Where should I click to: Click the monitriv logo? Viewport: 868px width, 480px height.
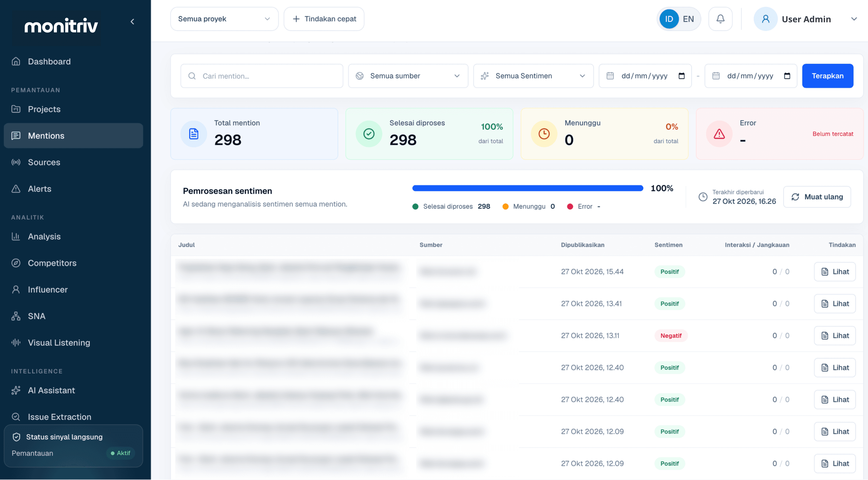(61, 26)
